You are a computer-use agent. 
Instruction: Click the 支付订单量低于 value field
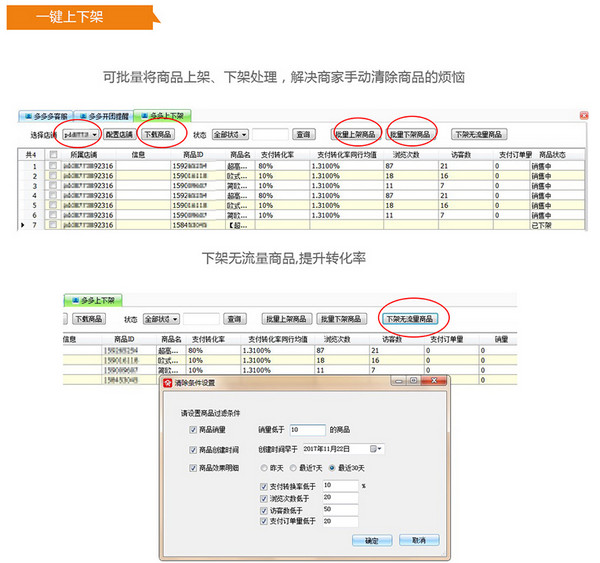click(341, 521)
